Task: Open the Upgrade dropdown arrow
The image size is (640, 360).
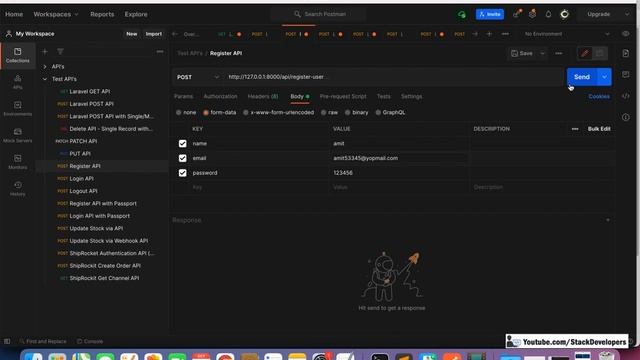Action: click(627, 14)
